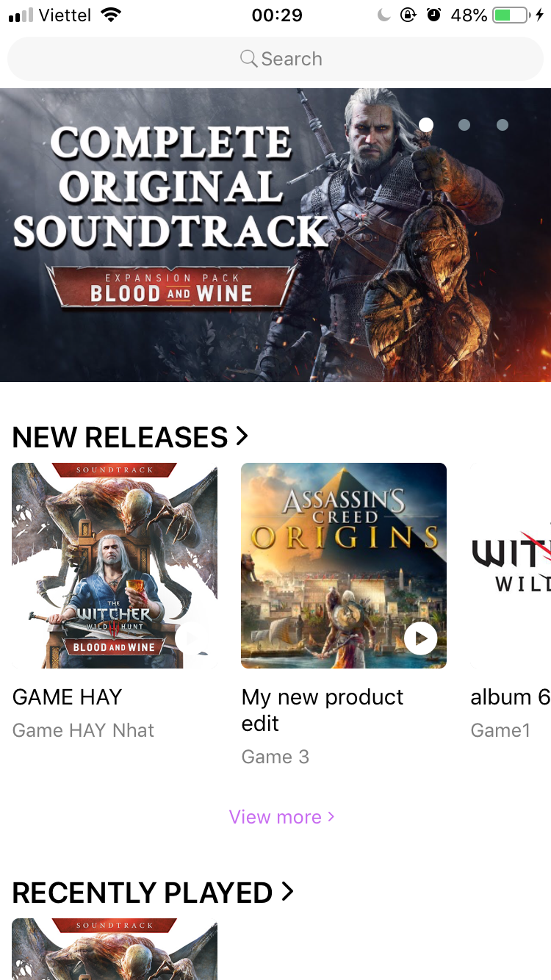The image size is (551, 980).
Task: Open the recently played Soundtrack thumbnail
Action: (x=115, y=949)
